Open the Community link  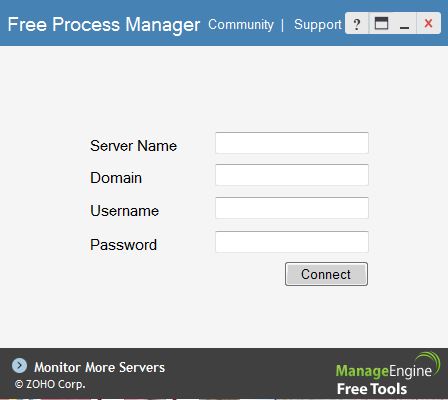241,25
